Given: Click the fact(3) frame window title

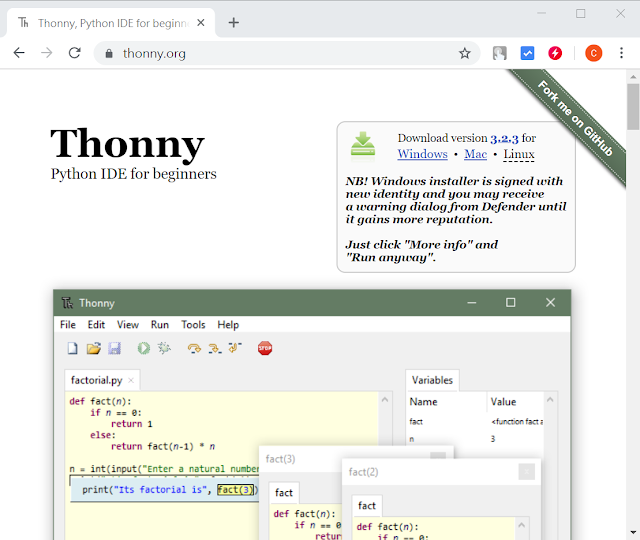Looking at the screenshot, I should pyautogui.click(x=280, y=459).
